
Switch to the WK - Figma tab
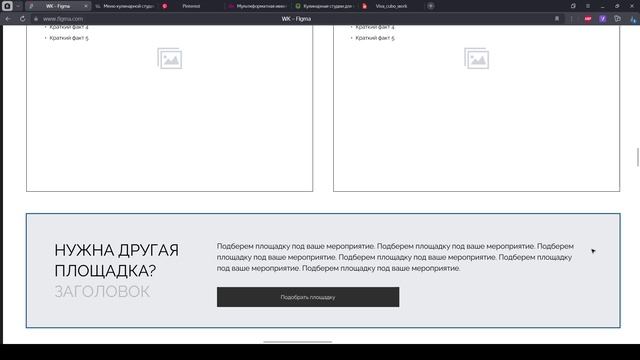point(58,6)
